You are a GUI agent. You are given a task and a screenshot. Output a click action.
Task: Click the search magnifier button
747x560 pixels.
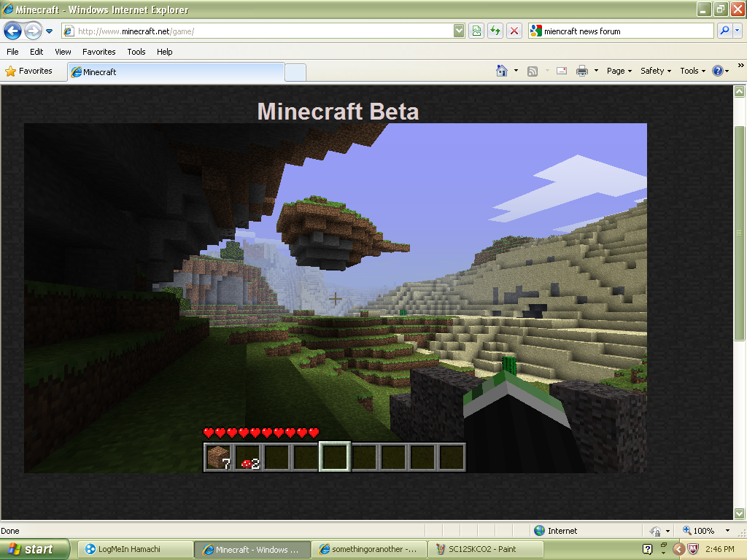point(724,31)
